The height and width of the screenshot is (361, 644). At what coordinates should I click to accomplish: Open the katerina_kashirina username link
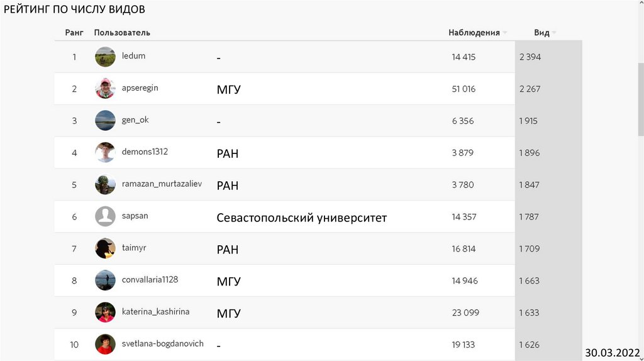[x=155, y=312]
